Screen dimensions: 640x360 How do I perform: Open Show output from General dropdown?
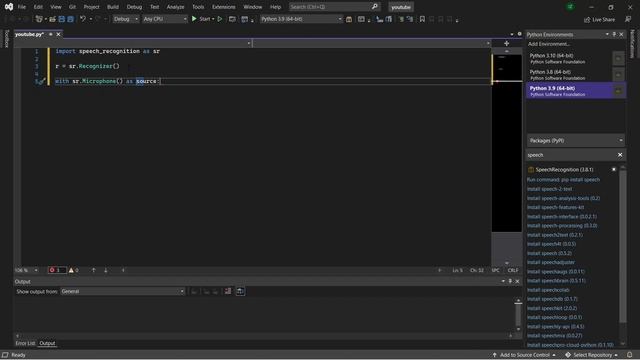click(x=122, y=291)
